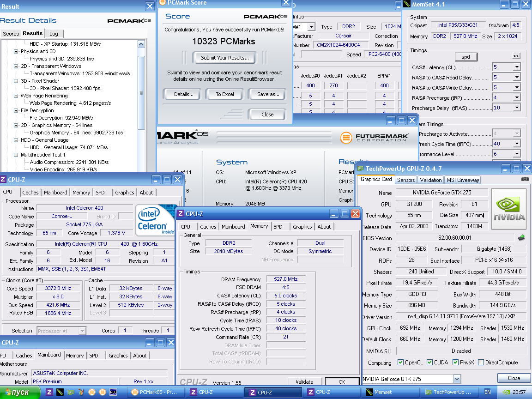Open the CAS# Latency dropdown in MemSet
Image resolution: width=532 pixels, height=399 pixels.
(x=516, y=67)
